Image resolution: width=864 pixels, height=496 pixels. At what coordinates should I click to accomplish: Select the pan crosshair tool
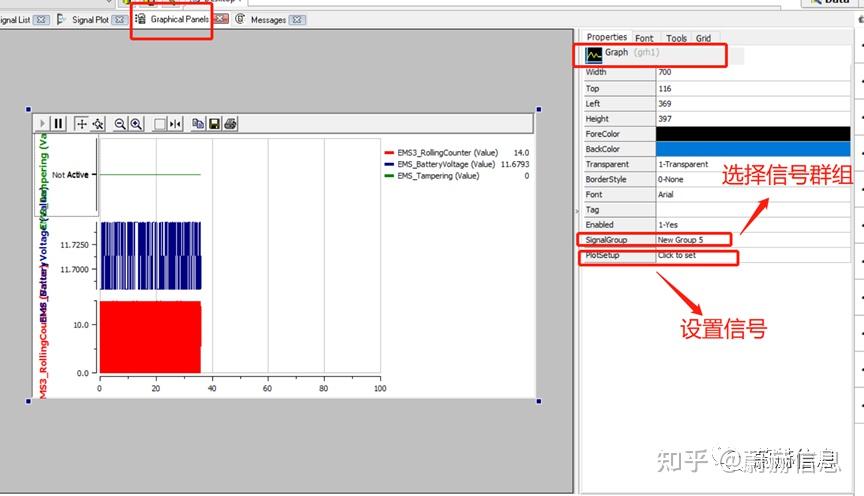point(82,124)
